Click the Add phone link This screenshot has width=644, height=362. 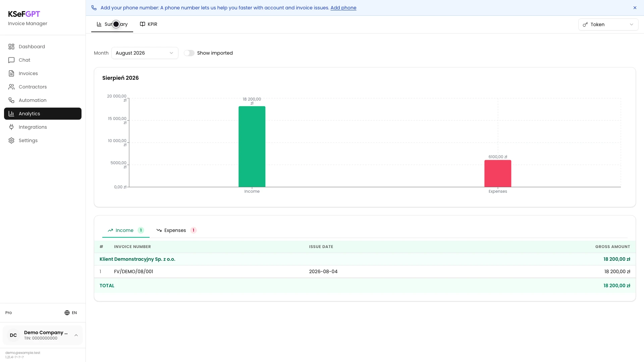[x=343, y=8]
